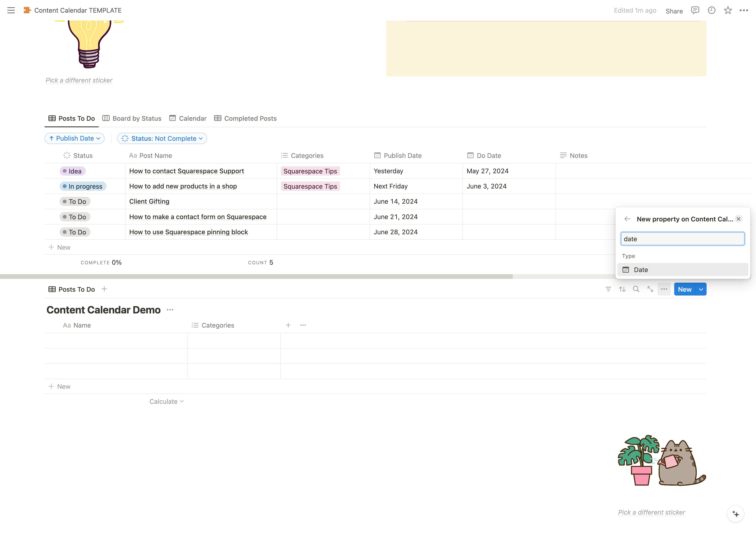Go back in new property panel

pyautogui.click(x=627, y=219)
